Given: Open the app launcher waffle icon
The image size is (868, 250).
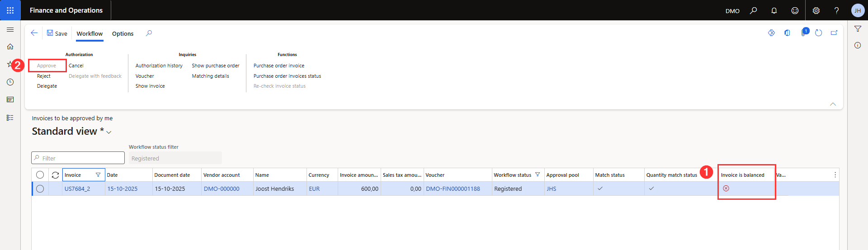Looking at the screenshot, I should (x=10, y=10).
